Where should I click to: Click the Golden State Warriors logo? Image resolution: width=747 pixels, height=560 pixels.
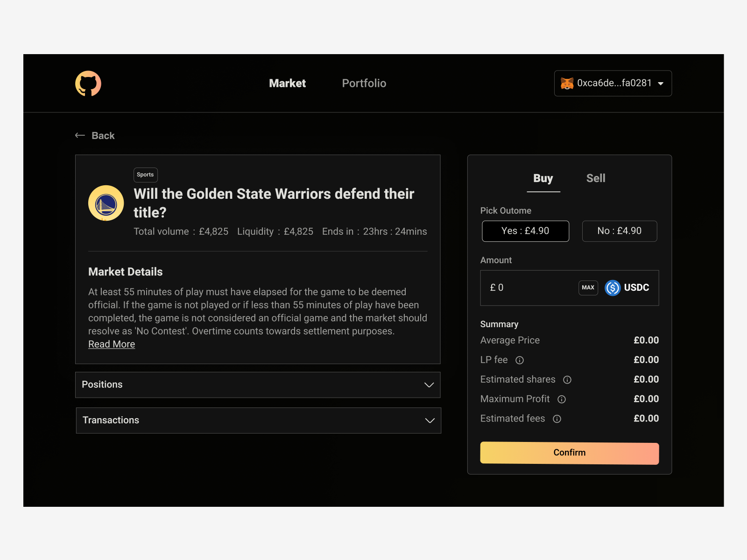(106, 203)
